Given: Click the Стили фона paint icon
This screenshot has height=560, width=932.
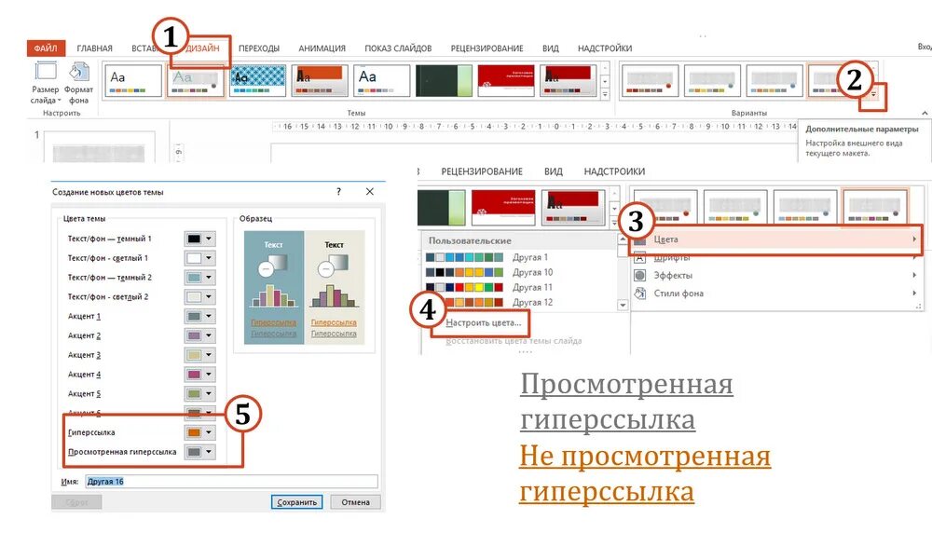Looking at the screenshot, I should [640, 294].
